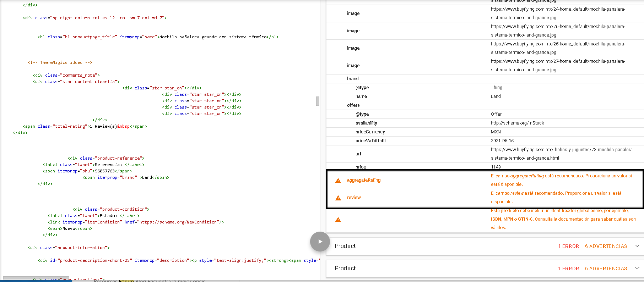
Task: Expand the lower Product result with its chevron
Action: tap(637, 268)
